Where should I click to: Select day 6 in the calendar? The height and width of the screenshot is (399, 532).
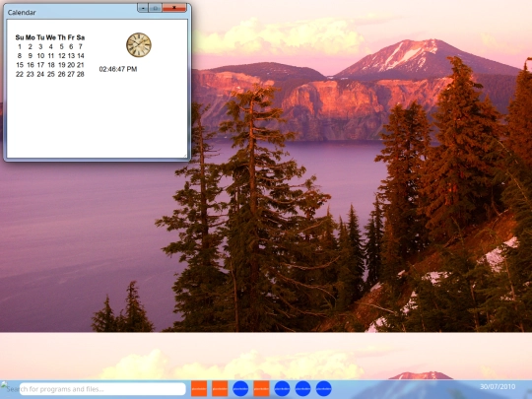[x=71, y=46]
